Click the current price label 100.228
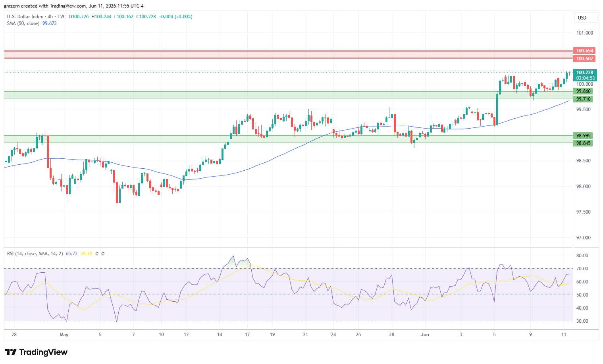This screenshot has width=603, height=364. click(x=585, y=73)
